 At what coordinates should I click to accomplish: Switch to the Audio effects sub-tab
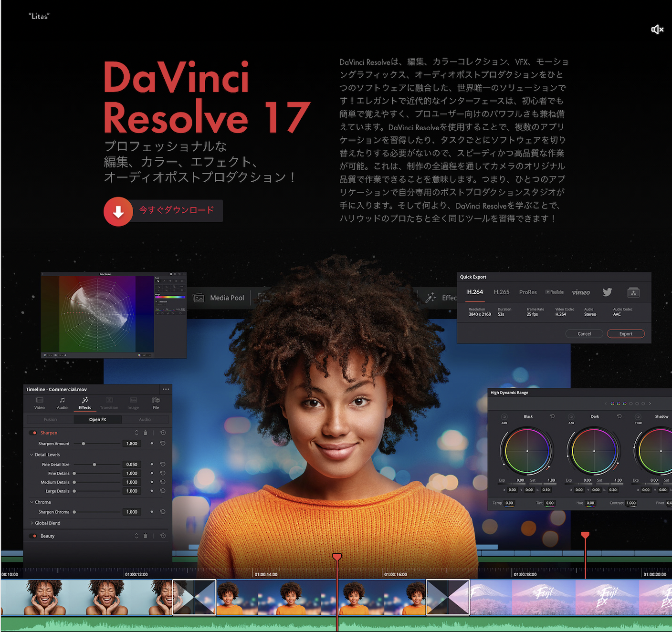click(x=145, y=420)
